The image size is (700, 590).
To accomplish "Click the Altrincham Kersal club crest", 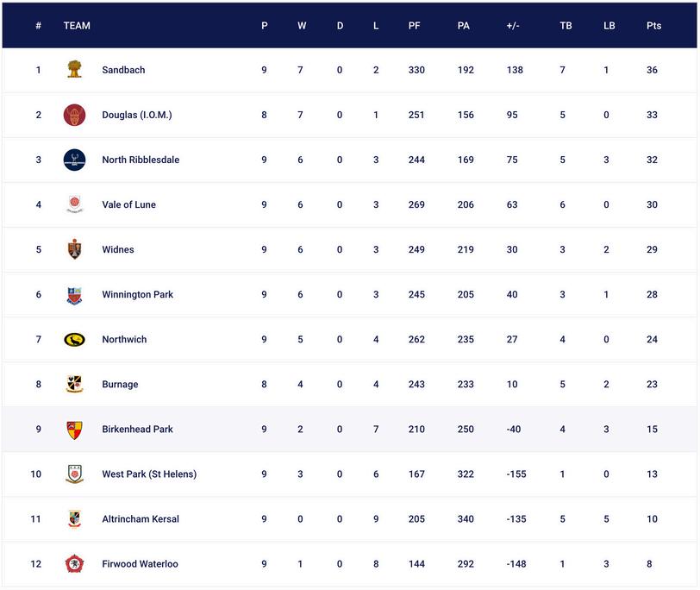I will pyautogui.click(x=75, y=519).
